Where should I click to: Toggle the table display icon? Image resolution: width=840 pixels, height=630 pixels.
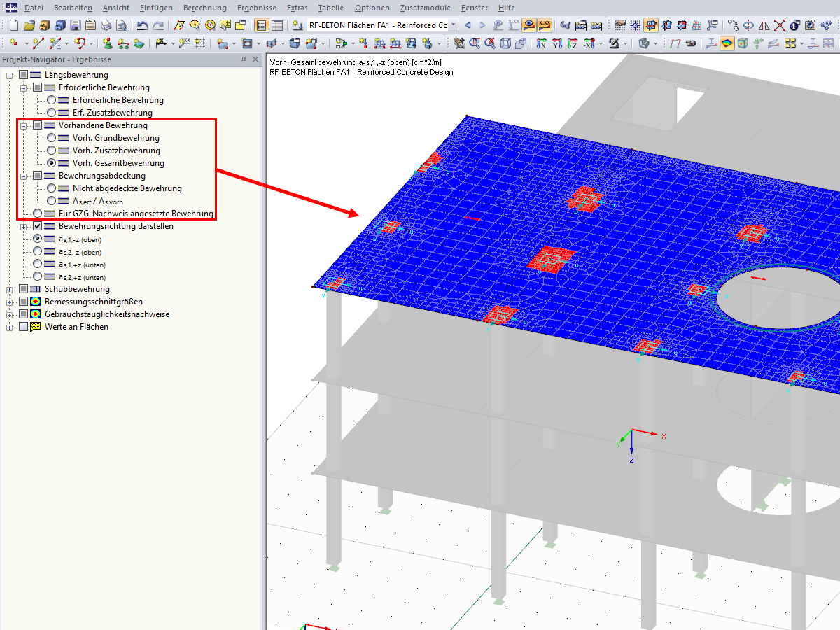[277, 25]
